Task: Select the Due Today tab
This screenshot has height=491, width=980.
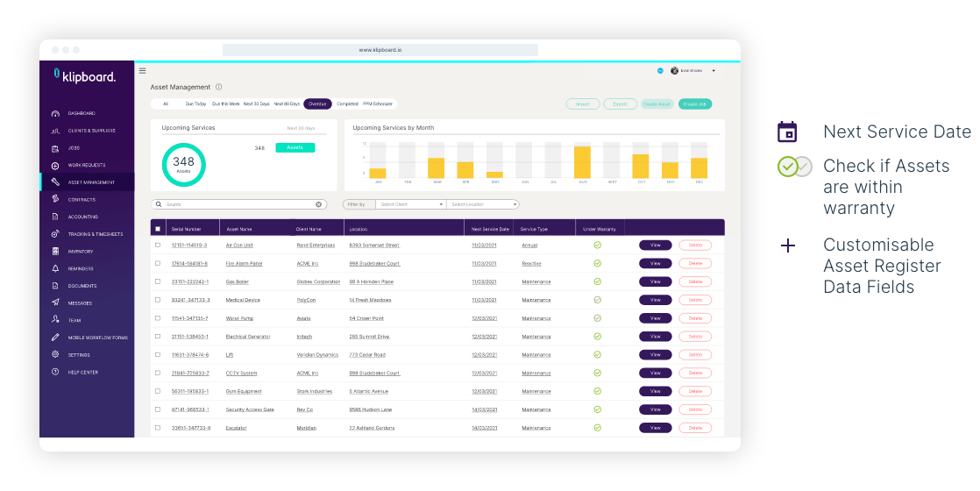Action: [x=195, y=103]
